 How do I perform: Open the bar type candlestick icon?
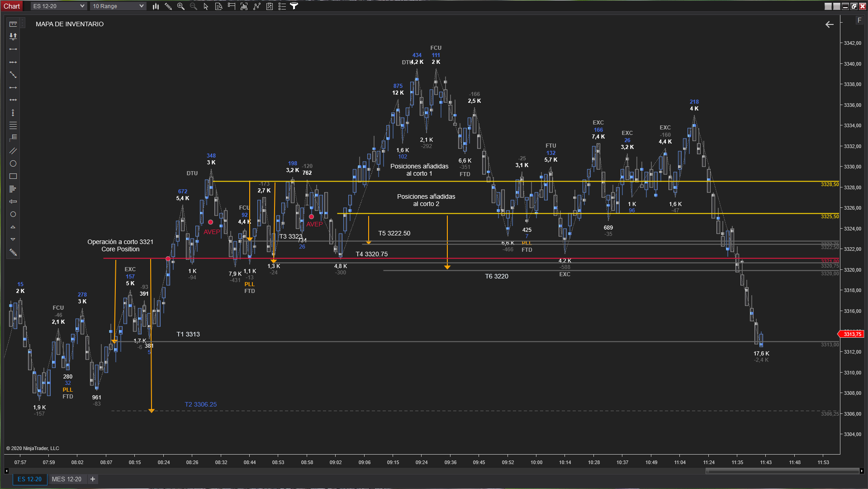pos(156,6)
